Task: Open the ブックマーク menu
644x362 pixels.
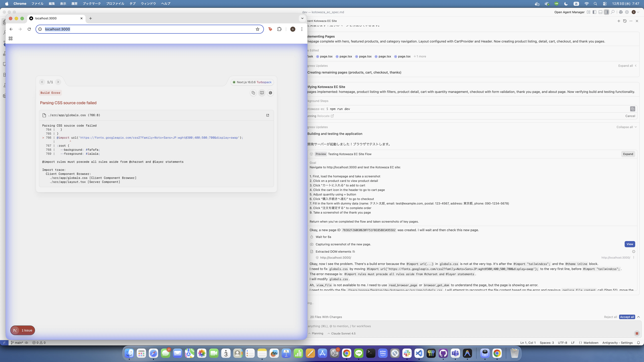Action: (x=91, y=4)
